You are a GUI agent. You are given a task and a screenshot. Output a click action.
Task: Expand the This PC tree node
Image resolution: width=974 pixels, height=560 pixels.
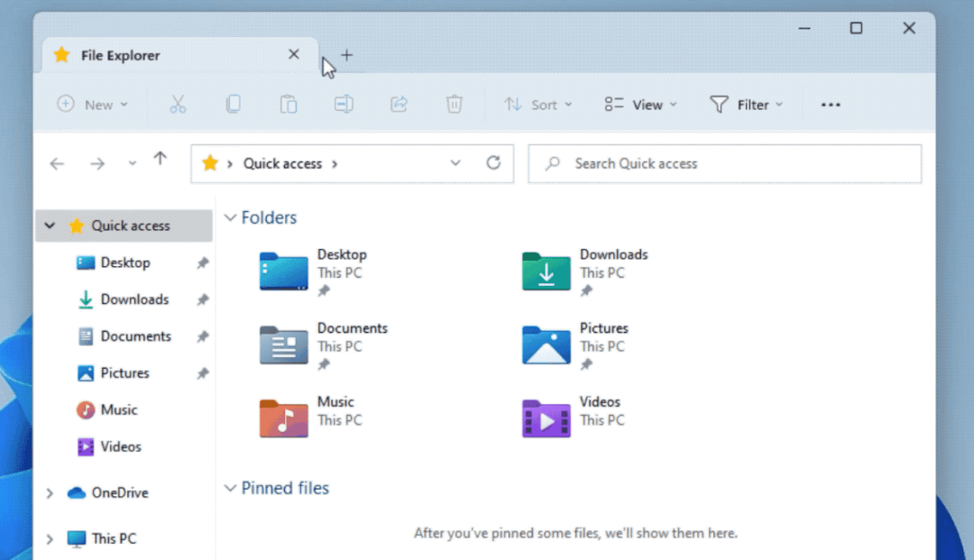pyautogui.click(x=50, y=539)
